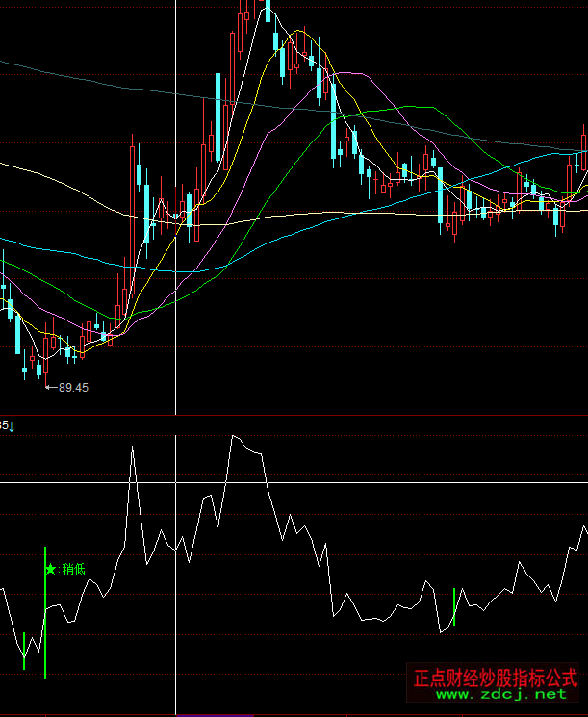
Task: Click the arrow pointing to 89.45
Action: click(x=52, y=388)
